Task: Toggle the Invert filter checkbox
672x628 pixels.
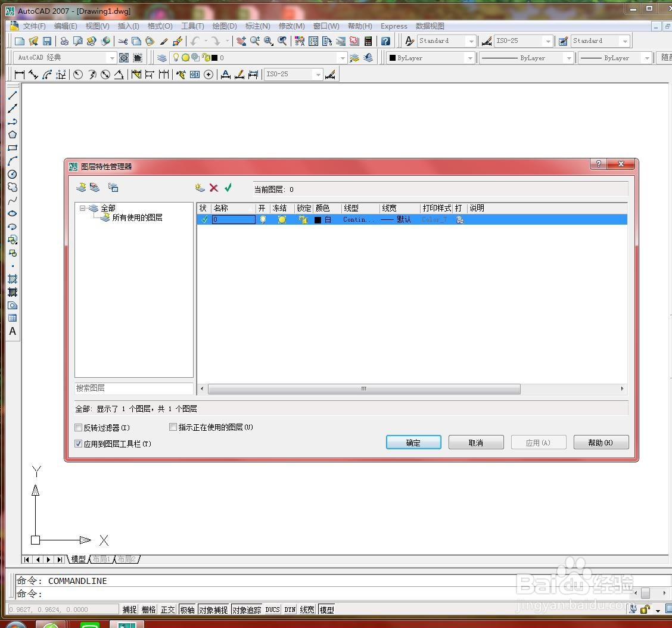Action: [79, 427]
